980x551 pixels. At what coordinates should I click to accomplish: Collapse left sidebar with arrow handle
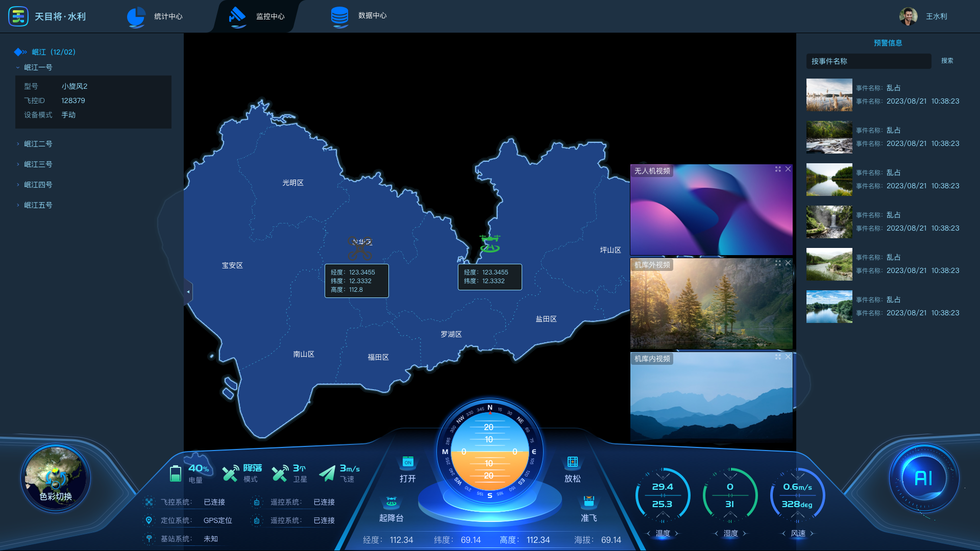(188, 292)
